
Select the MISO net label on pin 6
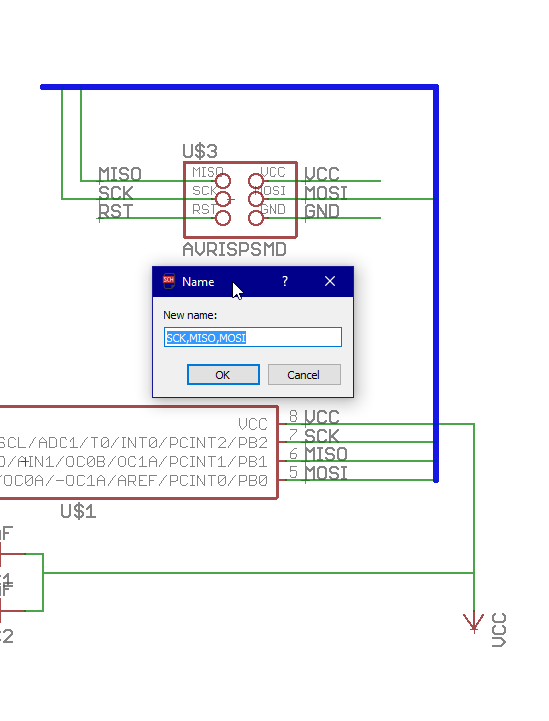click(326, 454)
